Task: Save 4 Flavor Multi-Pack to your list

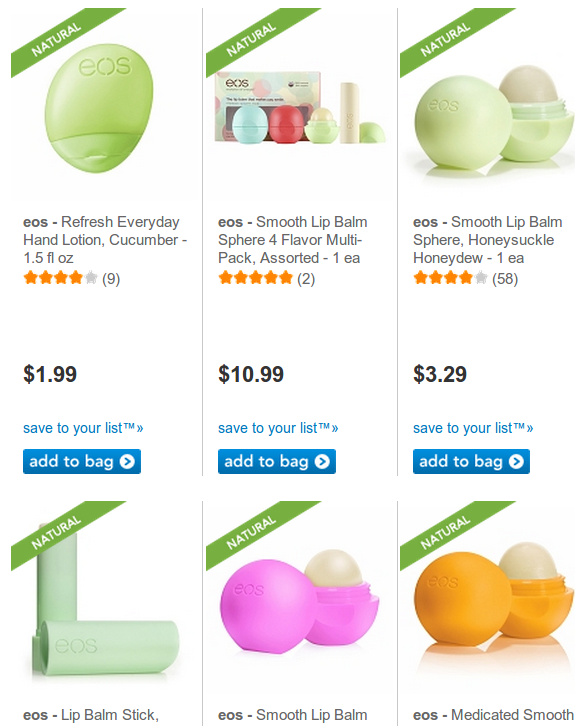Action: [278, 428]
